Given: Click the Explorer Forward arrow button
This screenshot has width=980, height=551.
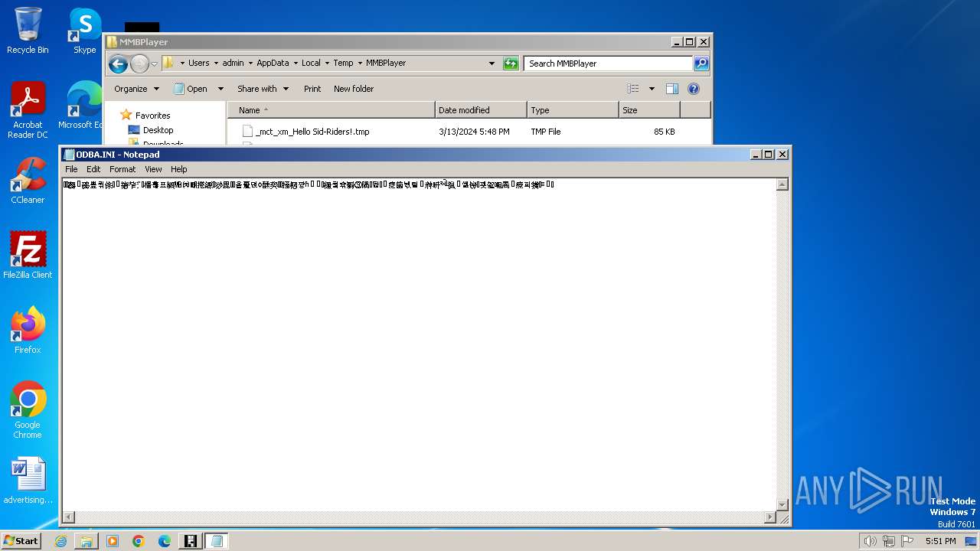Looking at the screenshot, I should pos(139,64).
